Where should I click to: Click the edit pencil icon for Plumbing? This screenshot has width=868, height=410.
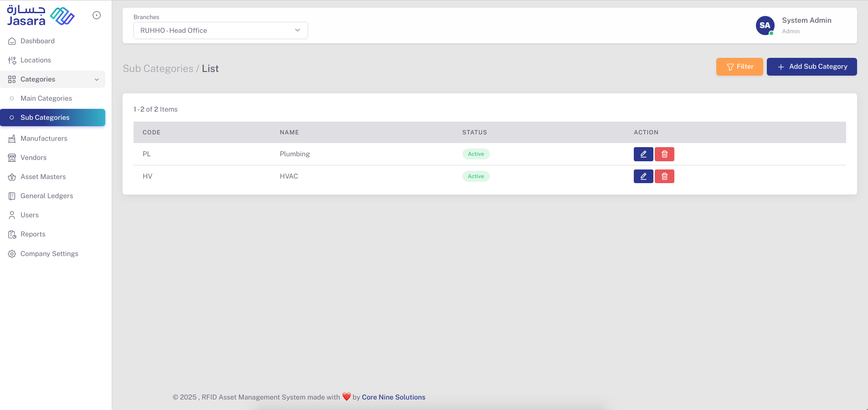tap(643, 154)
